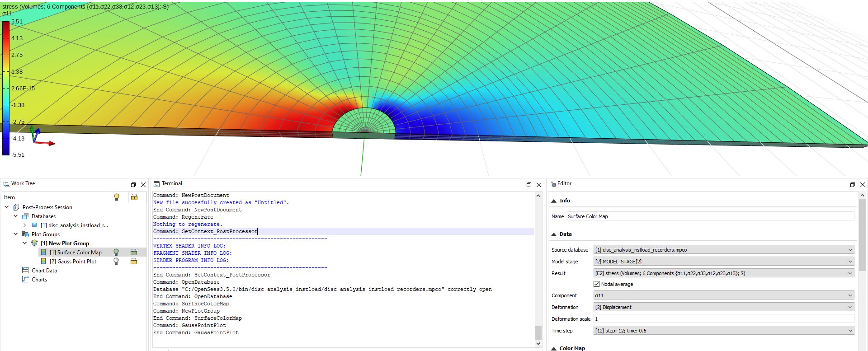Select the Post-Process Session item

(x=47, y=207)
